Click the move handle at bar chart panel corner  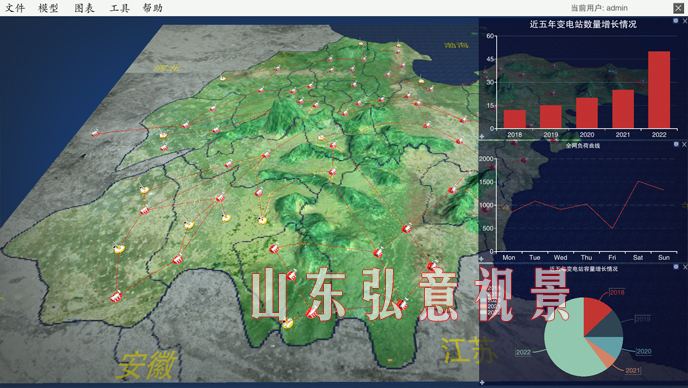click(x=482, y=136)
